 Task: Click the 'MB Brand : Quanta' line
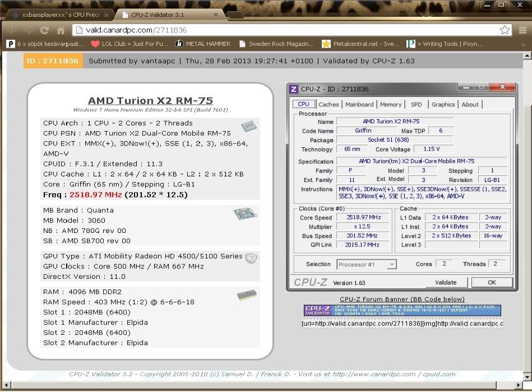coord(78,210)
